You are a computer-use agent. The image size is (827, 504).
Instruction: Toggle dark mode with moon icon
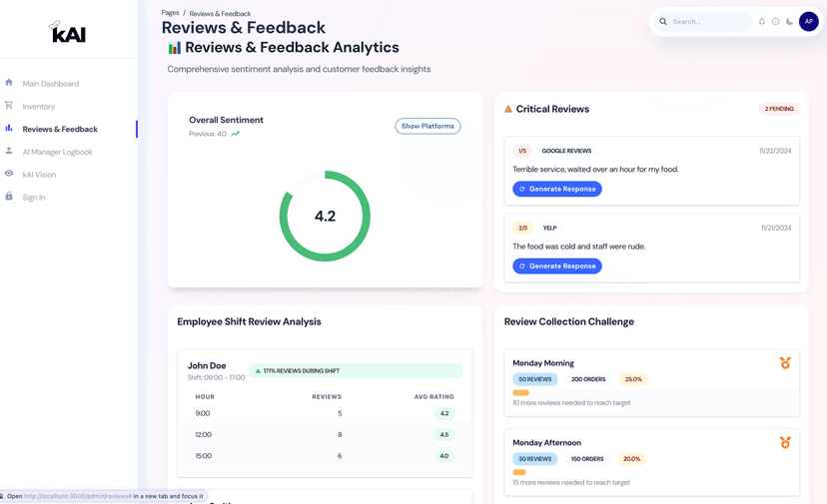click(x=790, y=21)
